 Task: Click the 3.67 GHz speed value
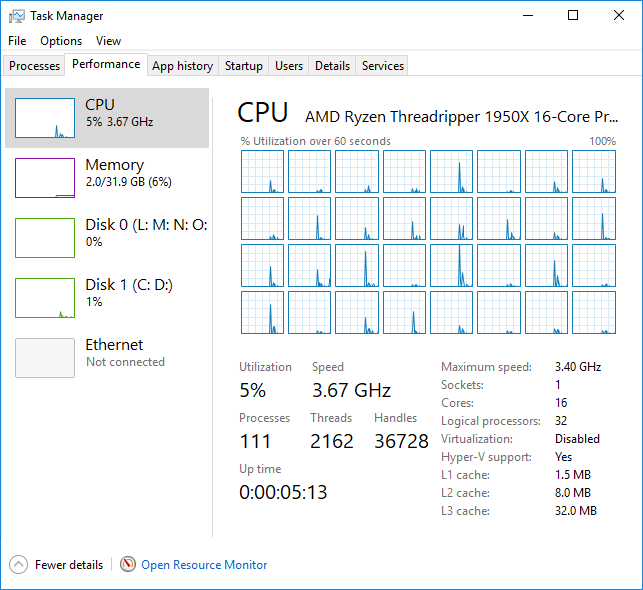351,390
